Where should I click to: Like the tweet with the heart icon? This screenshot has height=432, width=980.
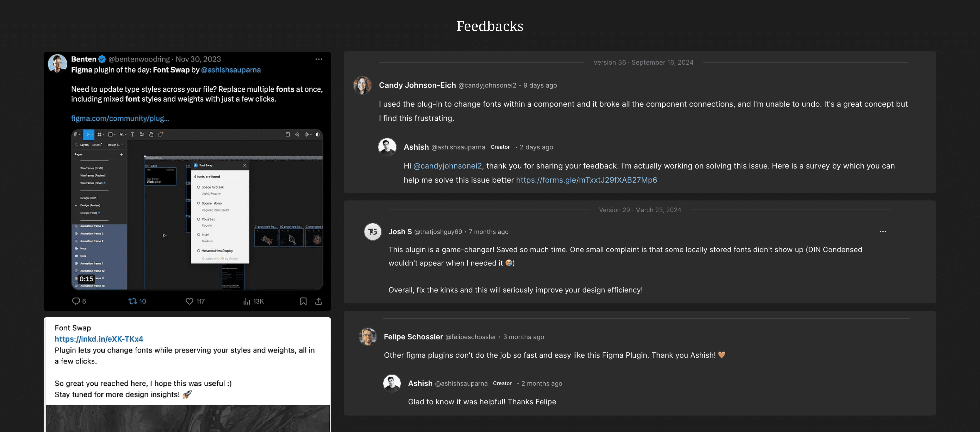(x=189, y=301)
